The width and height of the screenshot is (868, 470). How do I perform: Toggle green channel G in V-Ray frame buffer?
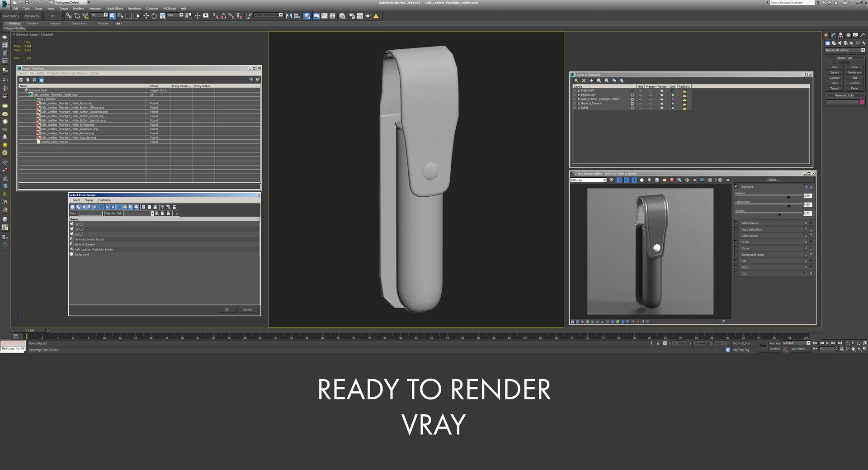pyautogui.click(x=627, y=180)
